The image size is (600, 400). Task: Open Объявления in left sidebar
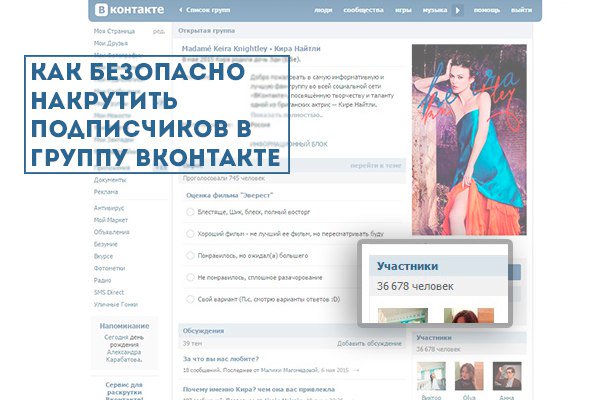[x=111, y=232]
